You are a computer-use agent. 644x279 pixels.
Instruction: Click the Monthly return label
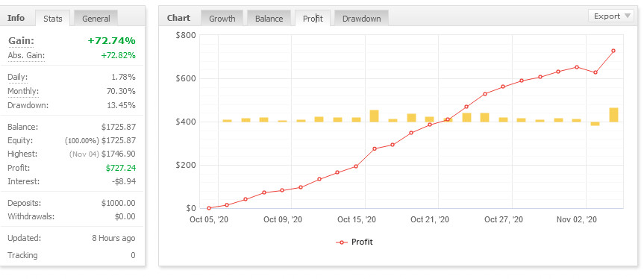(x=23, y=91)
